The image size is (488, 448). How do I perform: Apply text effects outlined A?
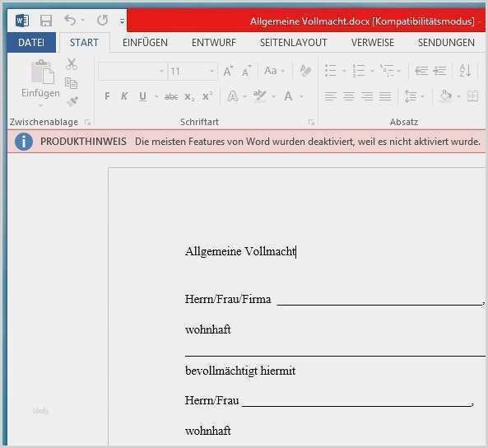click(x=233, y=96)
